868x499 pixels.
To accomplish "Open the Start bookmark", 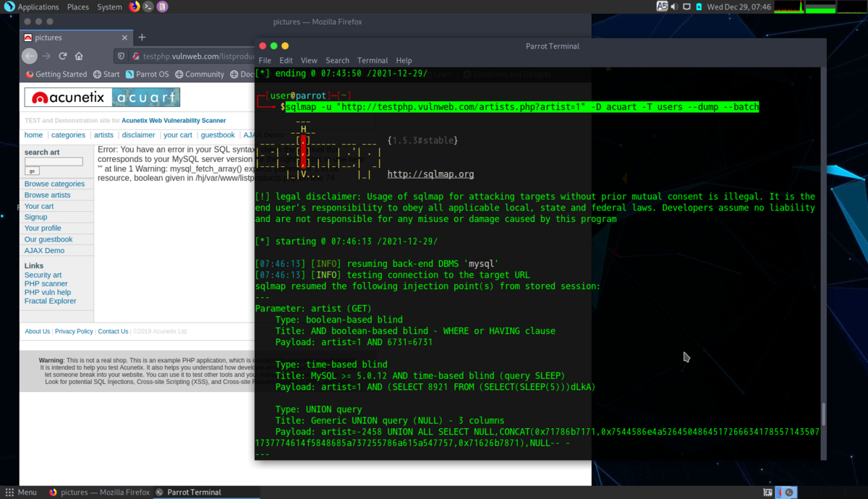I will [106, 74].
